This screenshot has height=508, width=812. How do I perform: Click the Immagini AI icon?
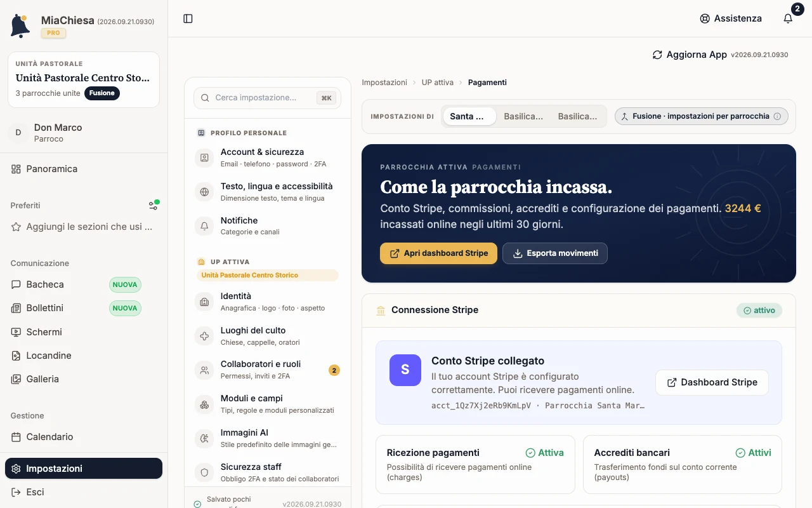tap(204, 438)
